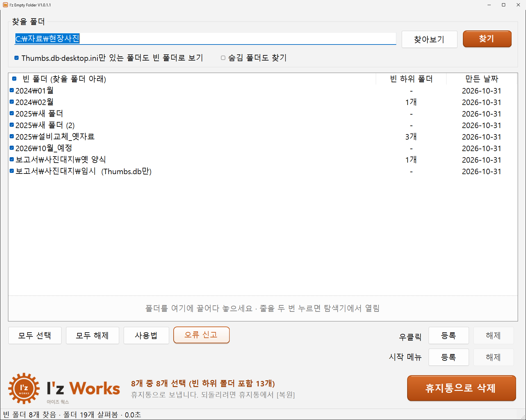
Task: Uncheck the 2025₩설비교체_옛자료 checkbox
Action: (12, 137)
